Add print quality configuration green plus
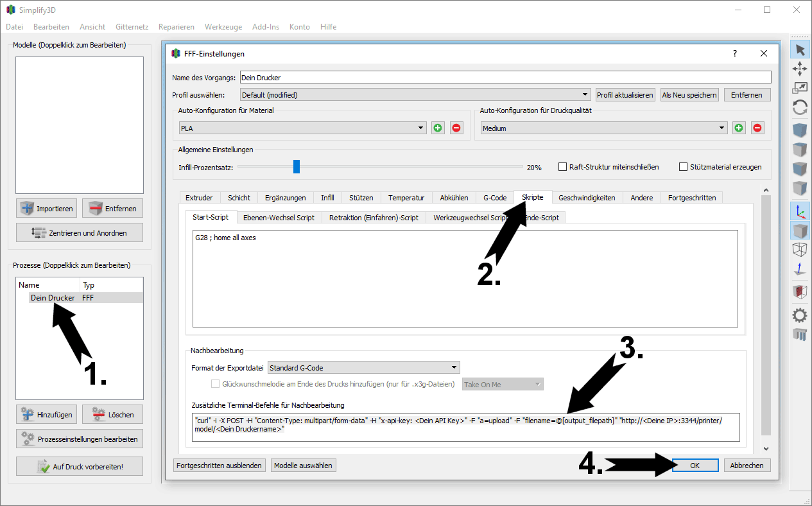812x506 pixels. 739,128
